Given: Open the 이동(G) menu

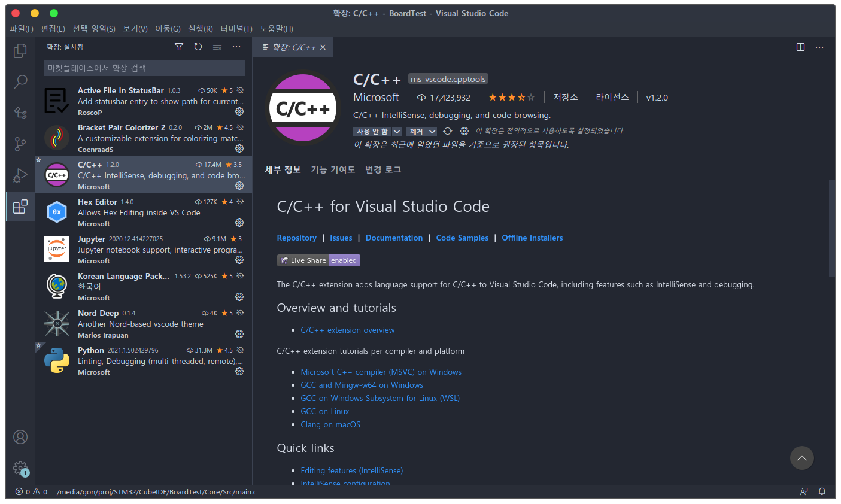Looking at the screenshot, I should click(168, 29).
